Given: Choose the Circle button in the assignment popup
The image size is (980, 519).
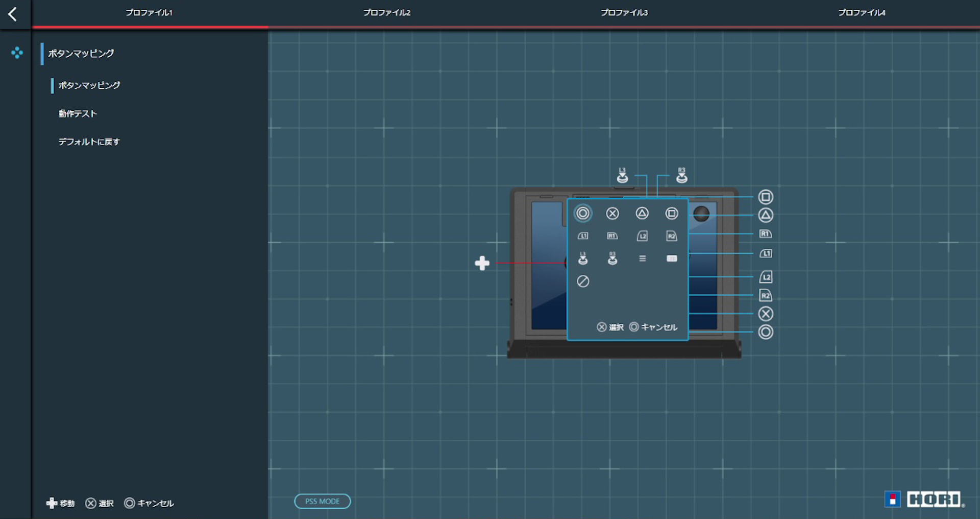Looking at the screenshot, I should 583,213.
